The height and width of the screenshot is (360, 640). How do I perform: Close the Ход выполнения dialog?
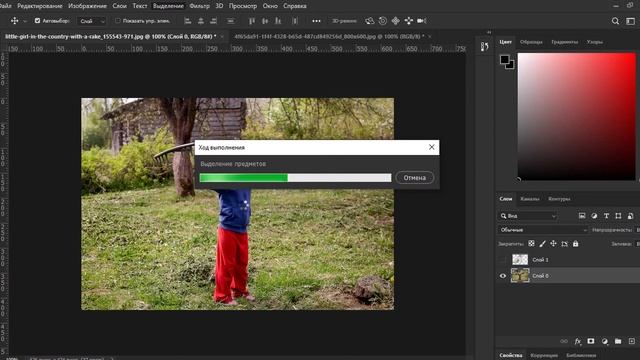431,147
